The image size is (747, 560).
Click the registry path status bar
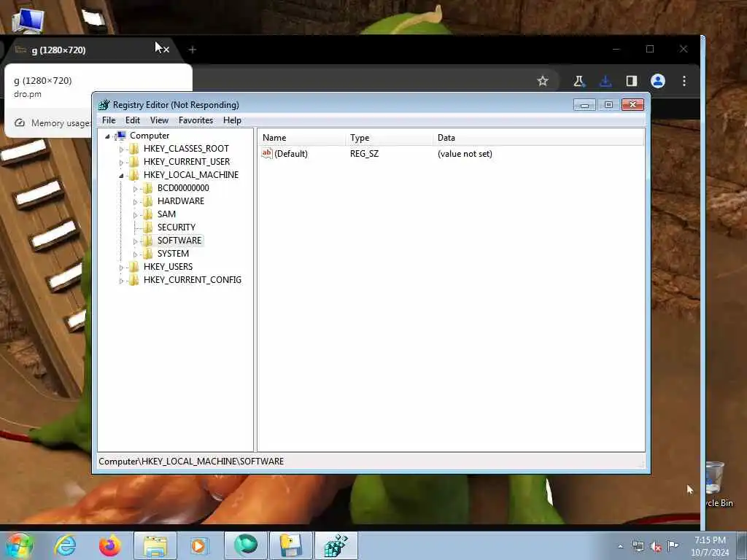pyautogui.click(x=371, y=462)
